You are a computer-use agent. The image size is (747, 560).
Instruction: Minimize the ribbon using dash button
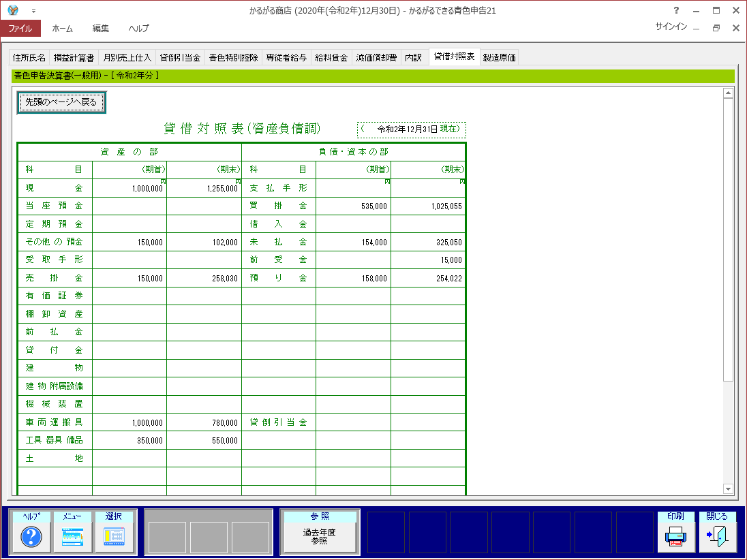[x=696, y=28]
